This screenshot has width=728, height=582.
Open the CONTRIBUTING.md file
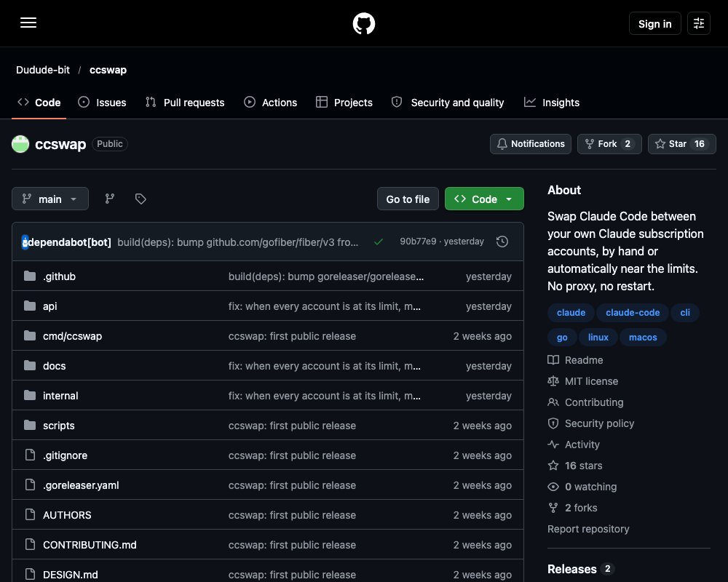(x=90, y=545)
